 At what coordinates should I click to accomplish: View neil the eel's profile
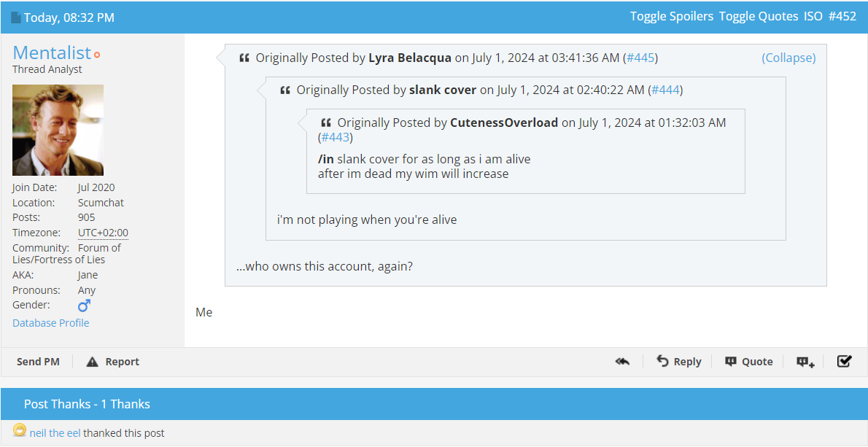[x=55, y=433]
